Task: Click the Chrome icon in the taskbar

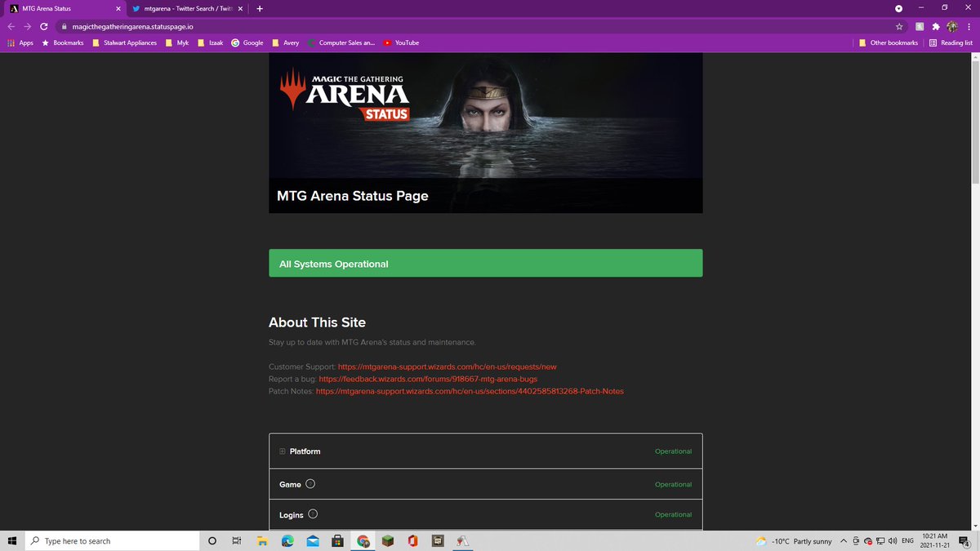Action: click(x=363, y=541)
